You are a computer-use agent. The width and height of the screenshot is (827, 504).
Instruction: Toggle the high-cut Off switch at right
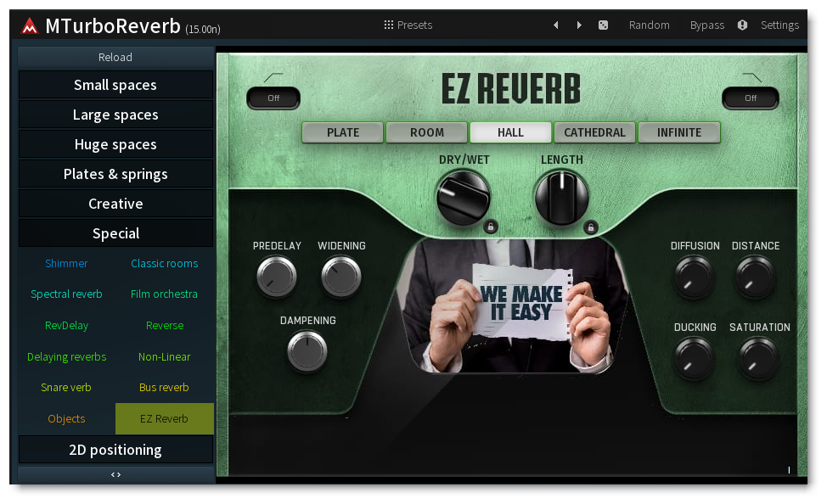(x=751, y=98)
